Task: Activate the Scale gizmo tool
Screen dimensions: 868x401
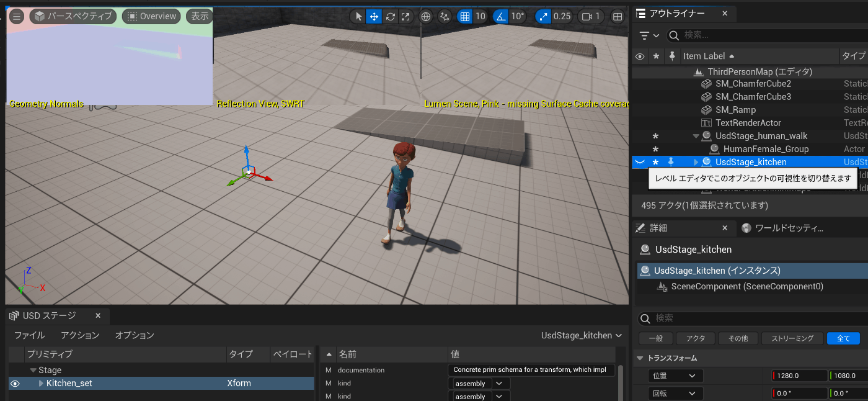Action: click(405, 17)
